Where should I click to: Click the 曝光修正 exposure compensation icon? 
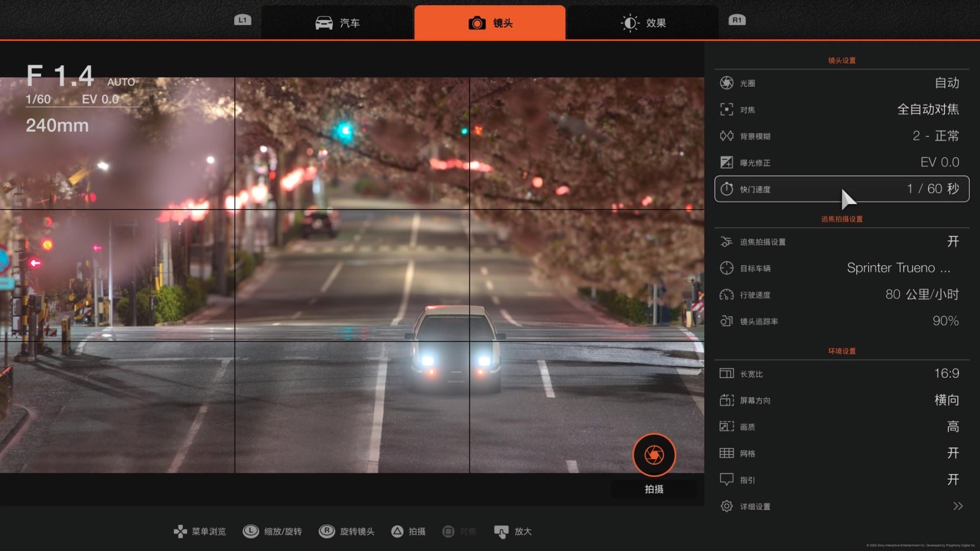(x=726, y=163)
